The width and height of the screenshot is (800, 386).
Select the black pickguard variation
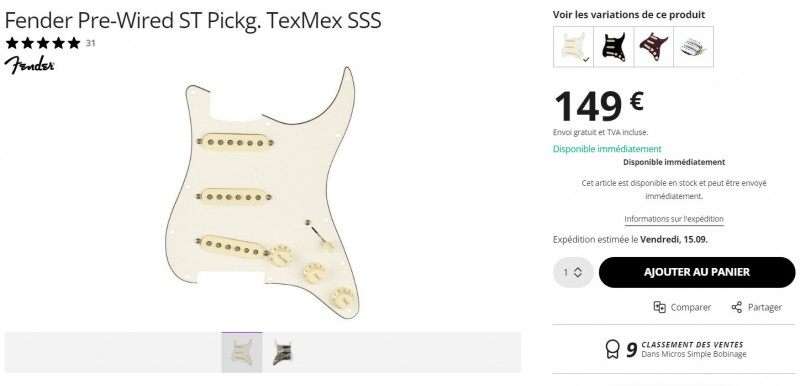[x=613, y=47]
